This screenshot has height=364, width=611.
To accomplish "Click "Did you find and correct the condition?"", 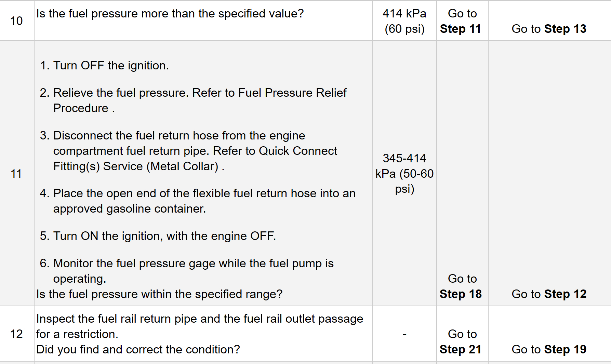I will click(x=138, y=349).
